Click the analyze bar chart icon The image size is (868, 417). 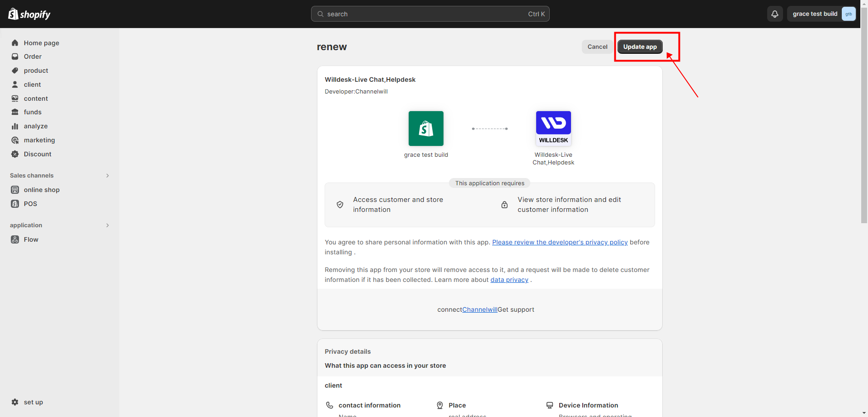coord(15,126)
